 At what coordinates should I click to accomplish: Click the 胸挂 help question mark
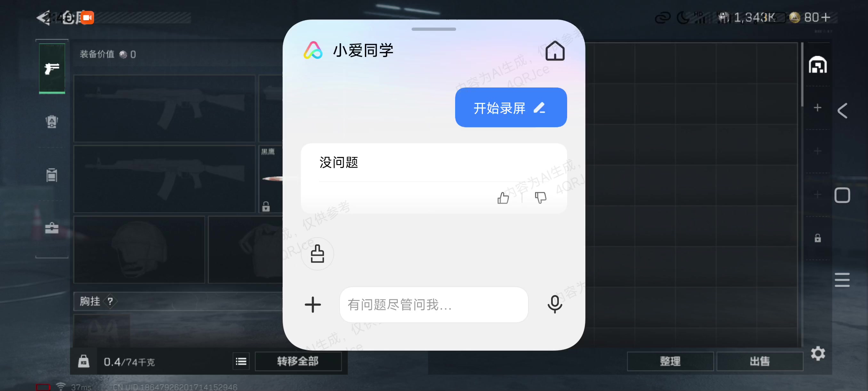coord(110,301)
